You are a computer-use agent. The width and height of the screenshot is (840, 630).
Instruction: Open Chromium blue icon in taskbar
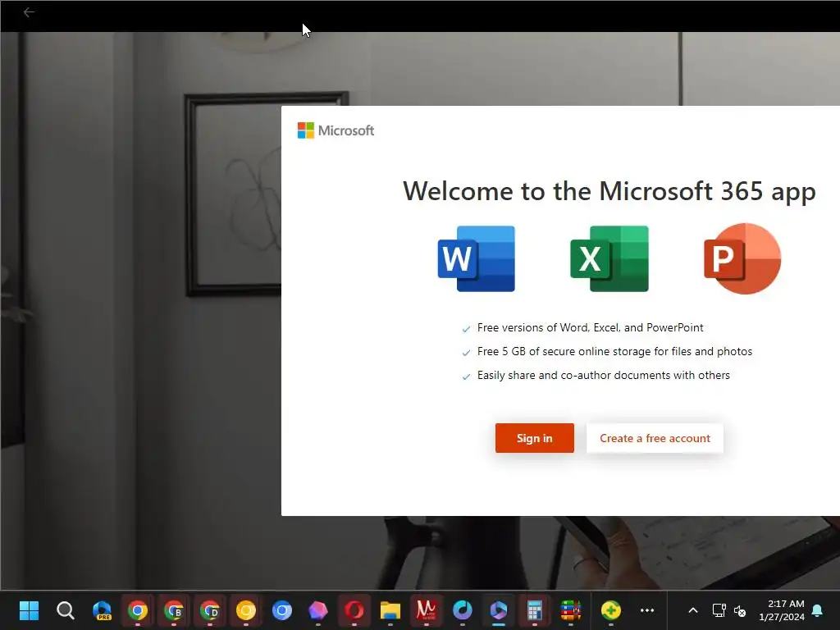282,610
